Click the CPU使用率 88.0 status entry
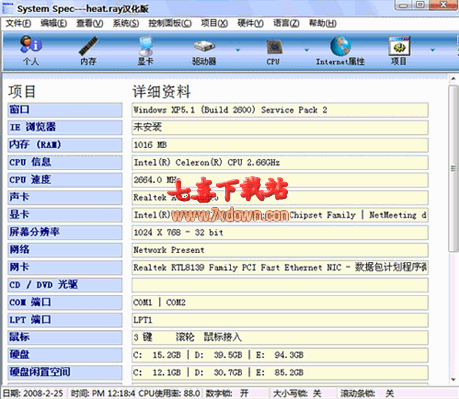 [x=169, y=393]
